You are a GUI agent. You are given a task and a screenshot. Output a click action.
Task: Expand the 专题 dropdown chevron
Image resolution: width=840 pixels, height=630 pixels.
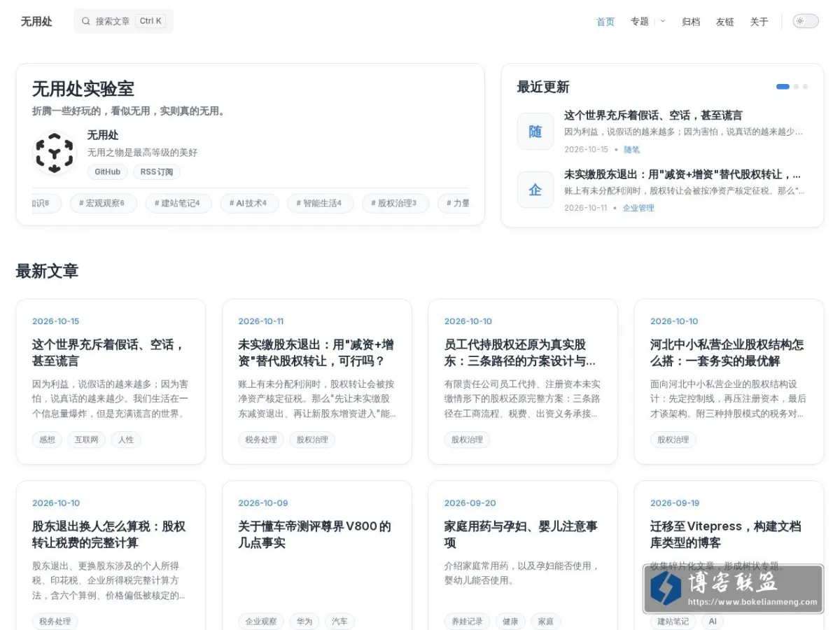click(x=663, y=22)
